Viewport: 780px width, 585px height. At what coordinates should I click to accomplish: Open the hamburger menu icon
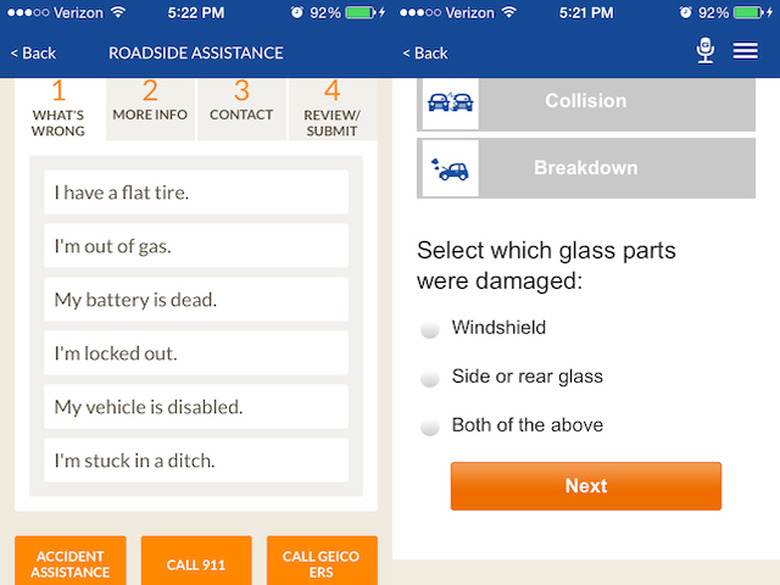pos(745,51)
